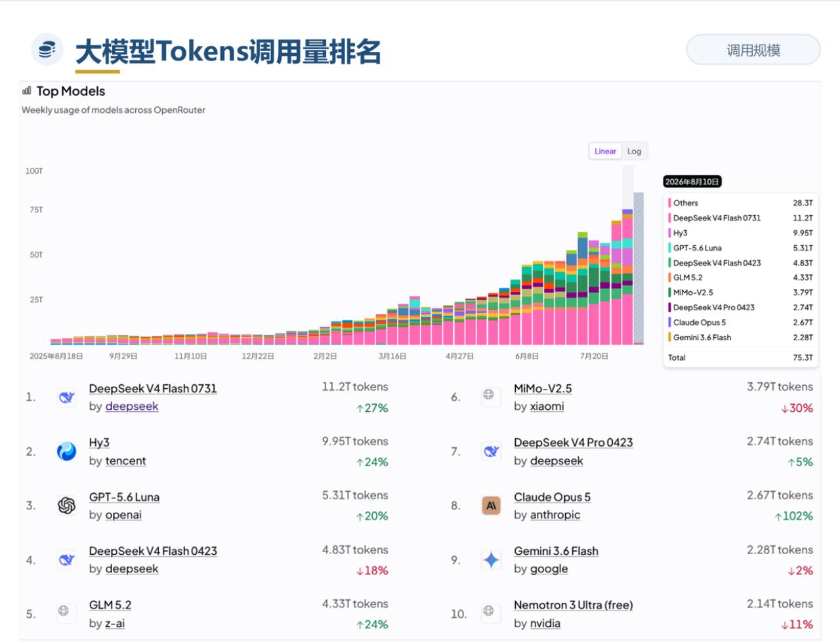Click the GPT-5.6 Luna legend color swatch

tap(669, 248)
